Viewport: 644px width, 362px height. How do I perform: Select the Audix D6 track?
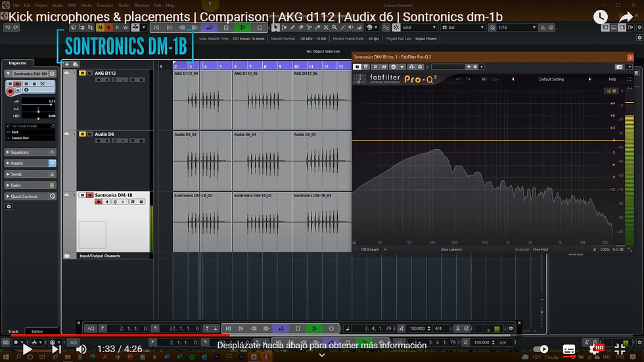point(104,134)
